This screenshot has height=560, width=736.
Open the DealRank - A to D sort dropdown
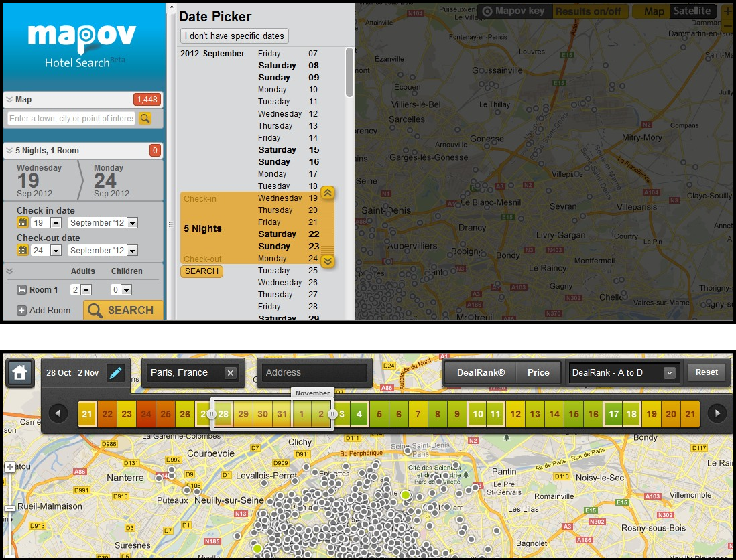coord(669,373)
